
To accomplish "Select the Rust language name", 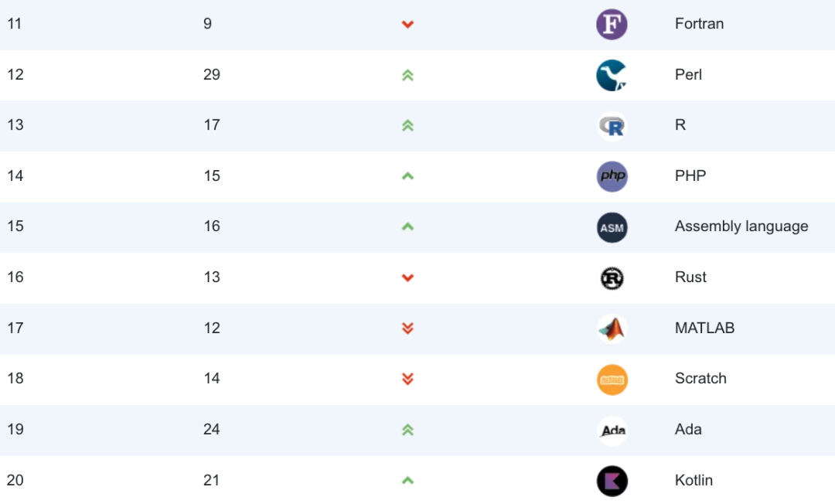I will [x=690, y=278].
